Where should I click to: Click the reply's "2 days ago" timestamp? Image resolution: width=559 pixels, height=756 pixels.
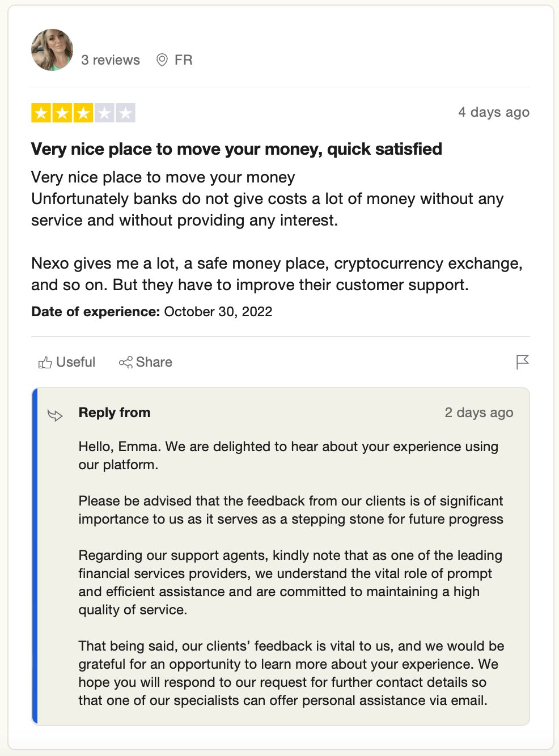[478, 413]
